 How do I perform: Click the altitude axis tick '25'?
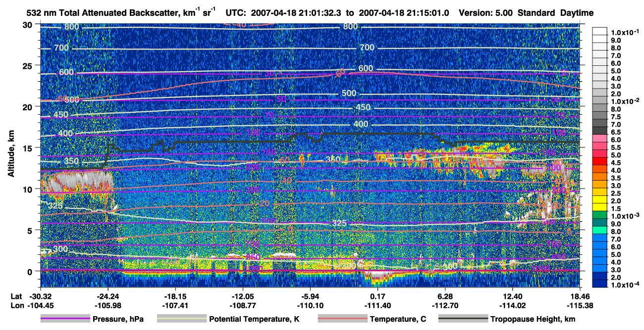pyautogui.click(x=28, y=66)
